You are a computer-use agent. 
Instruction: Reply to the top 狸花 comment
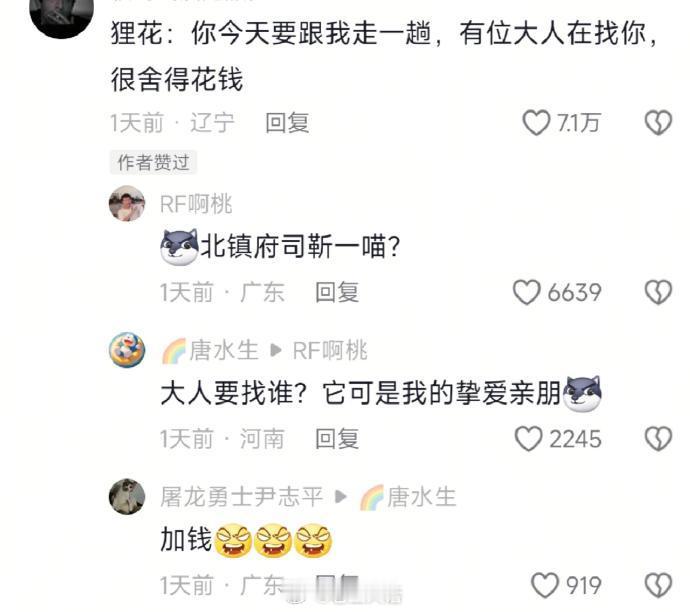(x=287, y=122)
